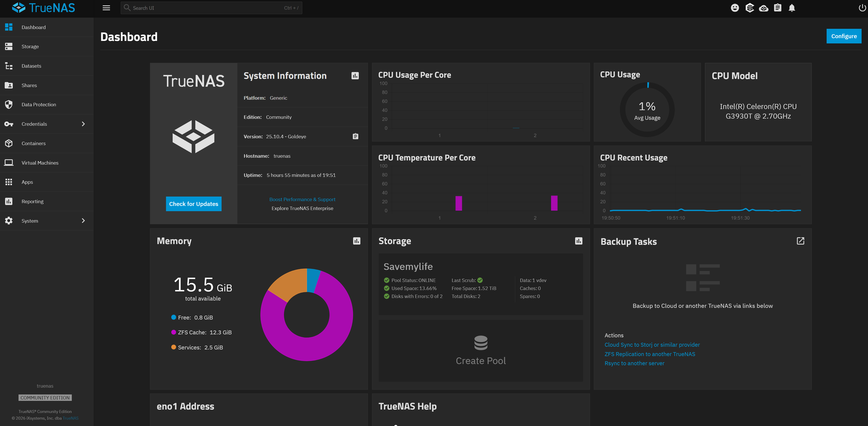Open Datasets in sidebar
This screenshot has height=426, width=868.
[x=47, y=66]
